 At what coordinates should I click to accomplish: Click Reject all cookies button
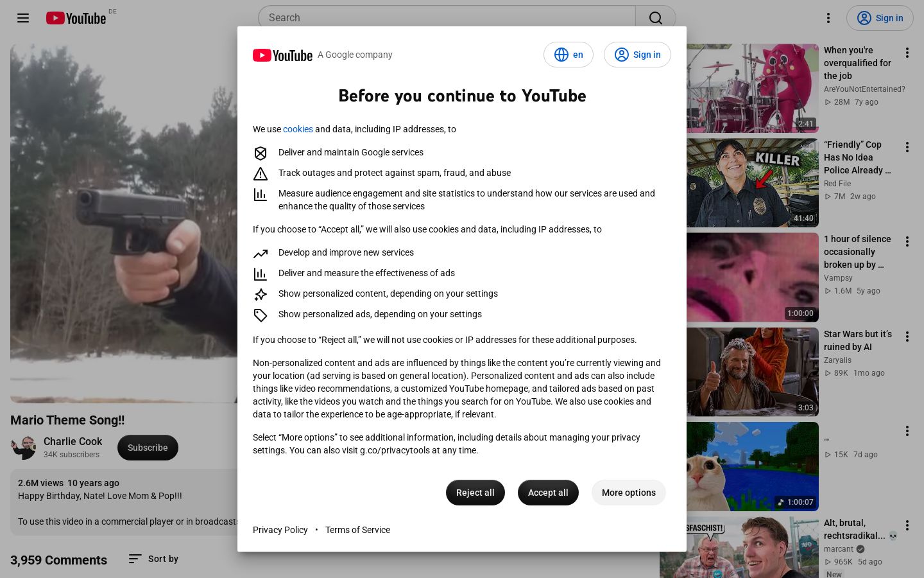[475, 493]
